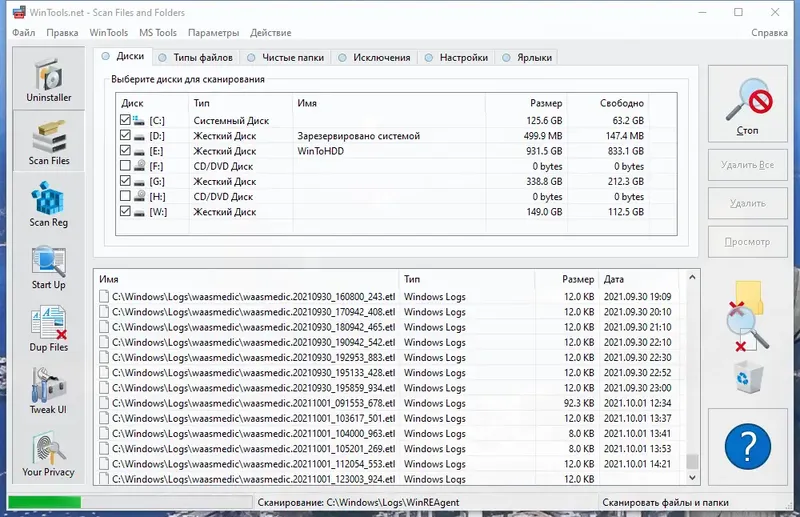Select the waasmedic.20211001_105201_269.etl row

coord(387,449)
